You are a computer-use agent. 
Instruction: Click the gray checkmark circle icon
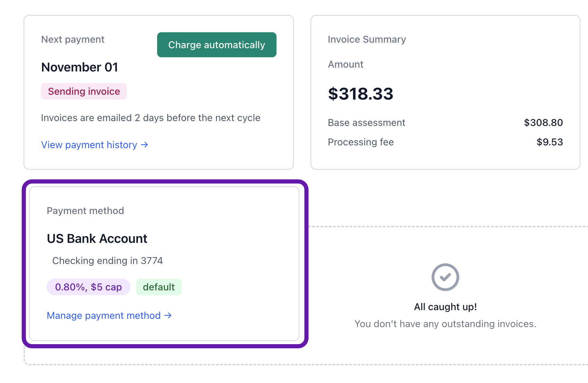[x=445, y=277]
